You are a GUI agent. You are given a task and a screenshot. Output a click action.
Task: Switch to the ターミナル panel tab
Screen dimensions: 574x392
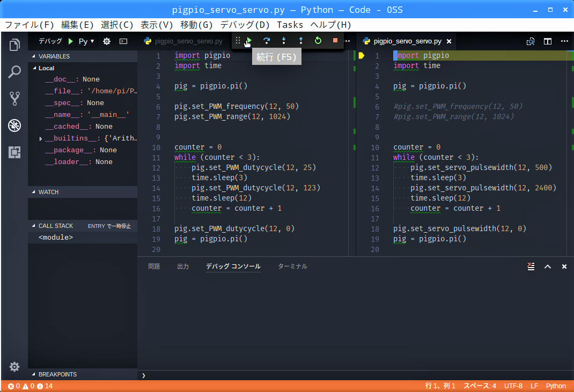click(x=292, y=267)
